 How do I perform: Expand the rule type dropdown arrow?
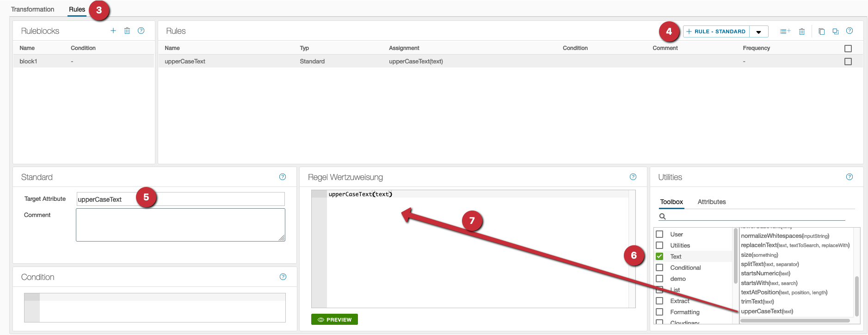pos(758,32)
